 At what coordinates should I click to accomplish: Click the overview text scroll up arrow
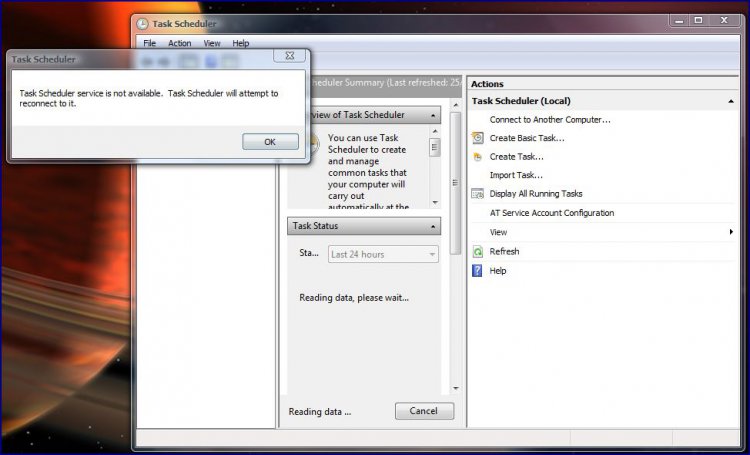[435, 131]
